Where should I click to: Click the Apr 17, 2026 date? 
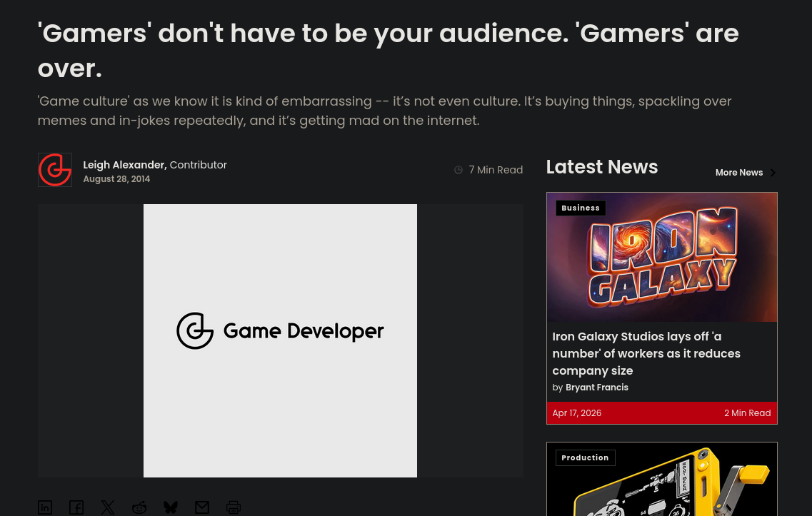577,413
